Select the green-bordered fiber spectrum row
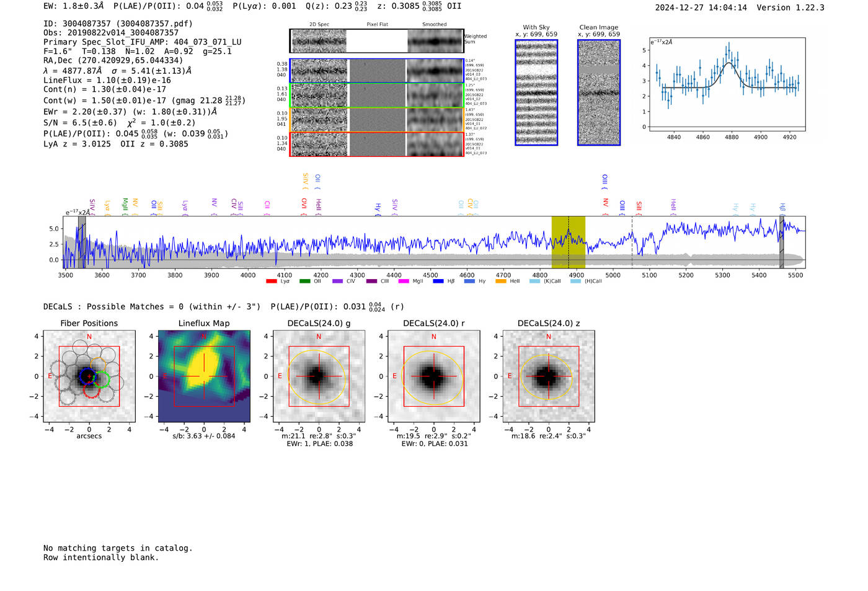Viewport: 868px width, 591px height. (377, 96)
